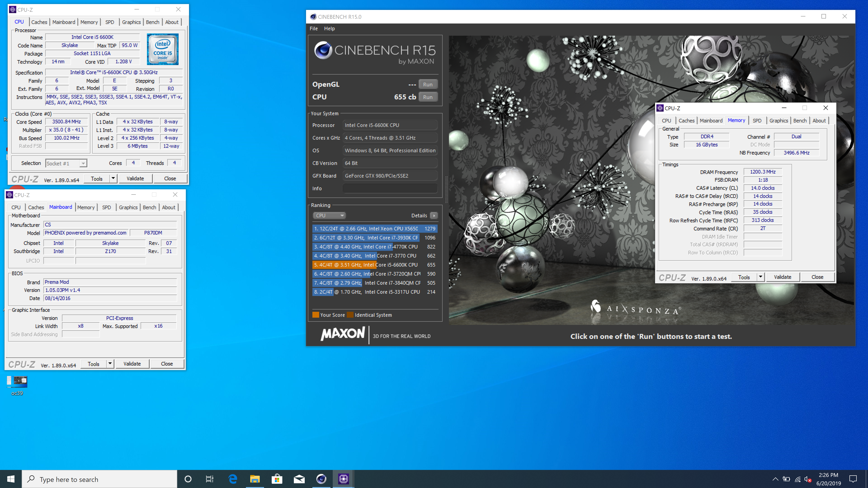Click the Your Score orange legend swatch
This screenshot has width=868, height=488.
(315, 315)
